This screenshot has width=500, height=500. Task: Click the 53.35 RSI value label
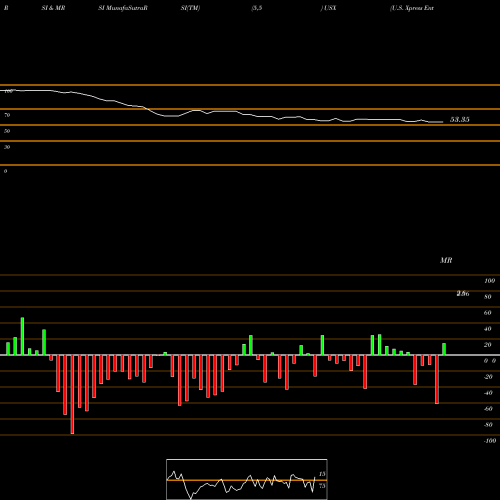(460, 119)
